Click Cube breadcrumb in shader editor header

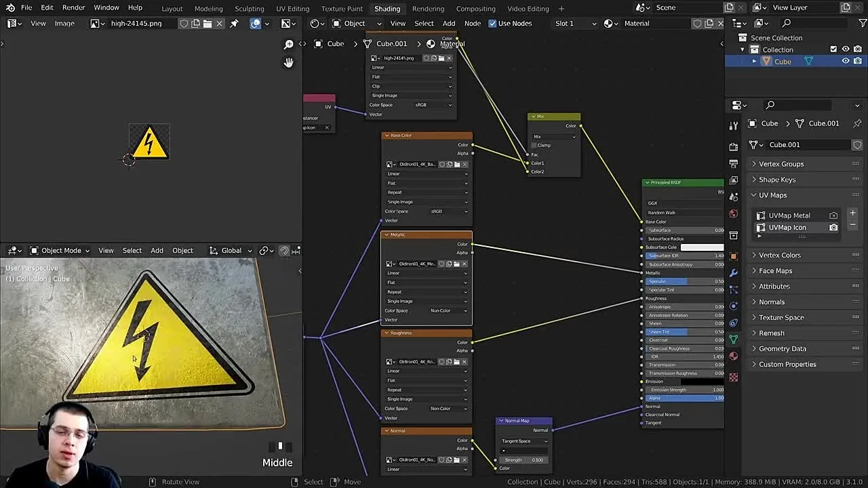coord(336,43)
